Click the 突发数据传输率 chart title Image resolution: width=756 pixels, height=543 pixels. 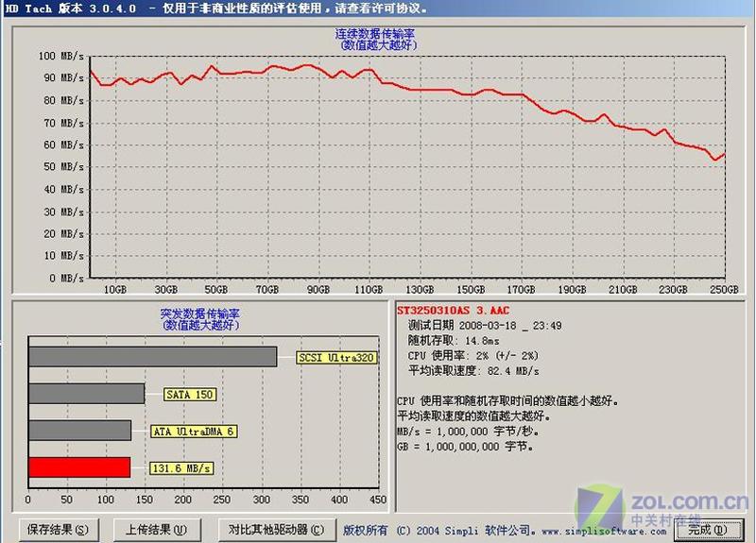tap(199, 314)
